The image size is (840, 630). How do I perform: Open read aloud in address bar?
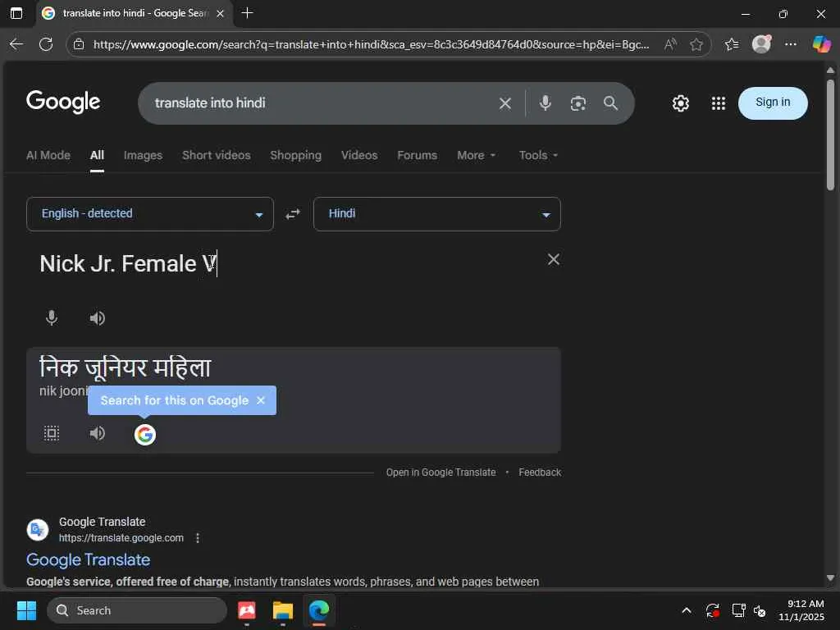pyautogui.click(x=670, y=44)
